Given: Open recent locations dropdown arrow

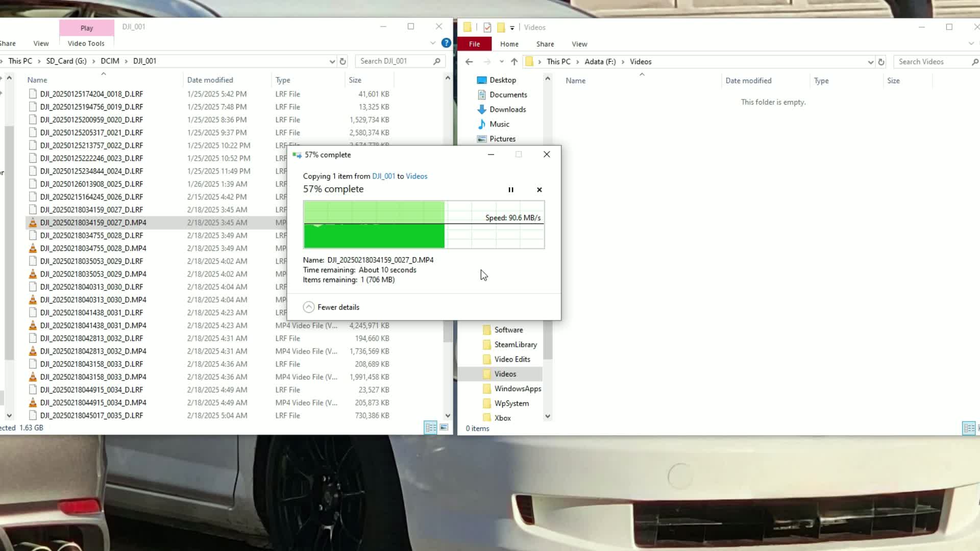Looking at the screenshot, I should [501, 62].
